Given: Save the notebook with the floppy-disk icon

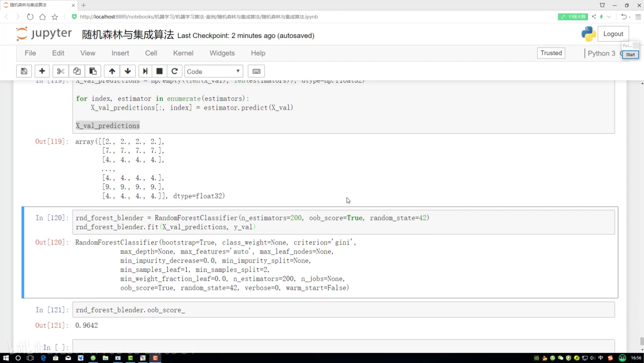Looking at the screenshot, I should [x=24, y=71].
